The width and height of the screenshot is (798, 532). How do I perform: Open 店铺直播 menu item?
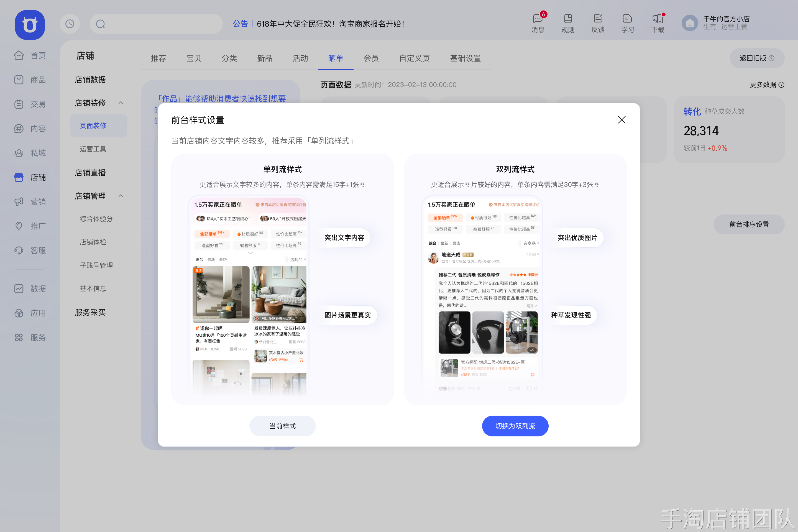(x=90, y=173)
